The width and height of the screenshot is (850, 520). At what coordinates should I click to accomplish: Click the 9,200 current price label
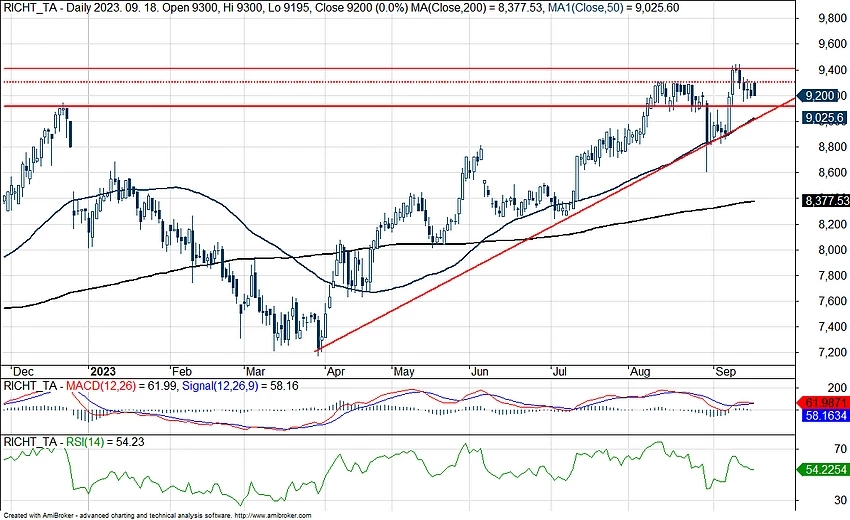click(821, 96)
